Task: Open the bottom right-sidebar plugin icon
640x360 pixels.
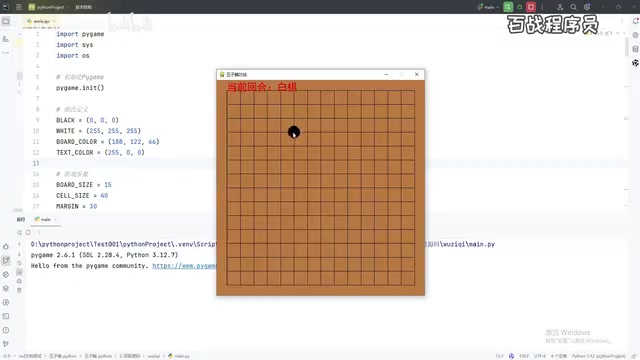Action: [x=635, y=63]
